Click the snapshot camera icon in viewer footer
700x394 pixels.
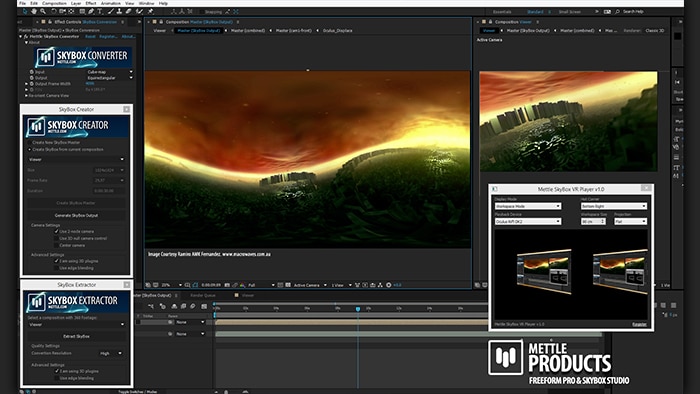tap(227, 285)
